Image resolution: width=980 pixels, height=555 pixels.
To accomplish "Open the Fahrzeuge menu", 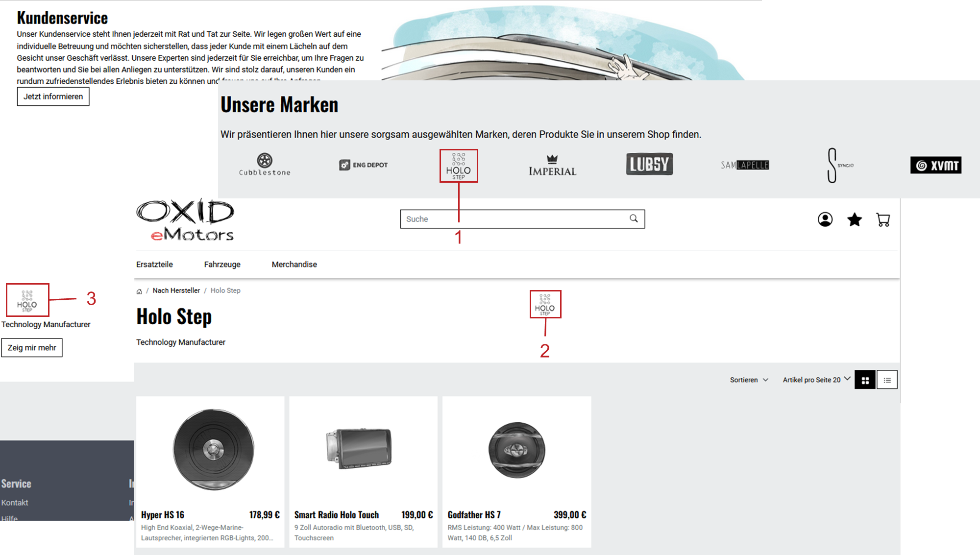I will (x=222, y=265).
